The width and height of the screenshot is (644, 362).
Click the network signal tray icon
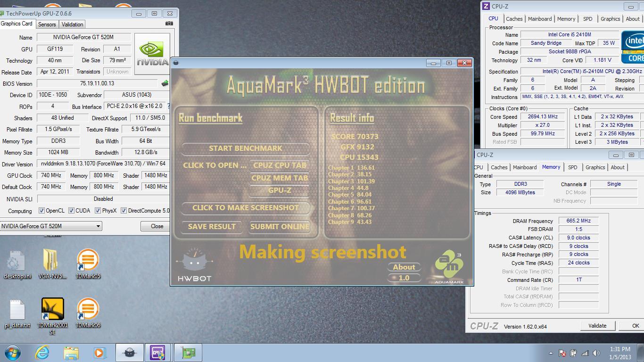pos(585,353)
